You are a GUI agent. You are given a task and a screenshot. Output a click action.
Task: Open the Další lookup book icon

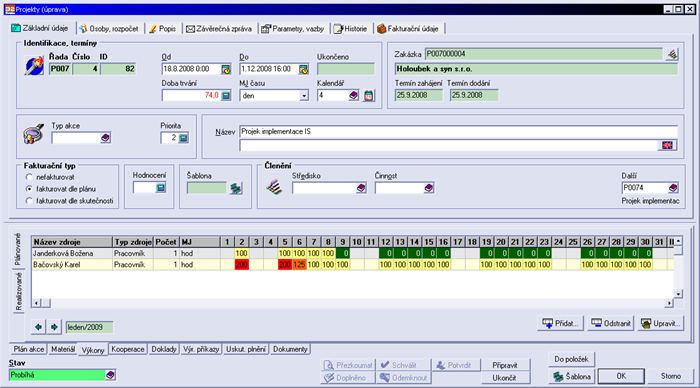[x=673, y=188]
